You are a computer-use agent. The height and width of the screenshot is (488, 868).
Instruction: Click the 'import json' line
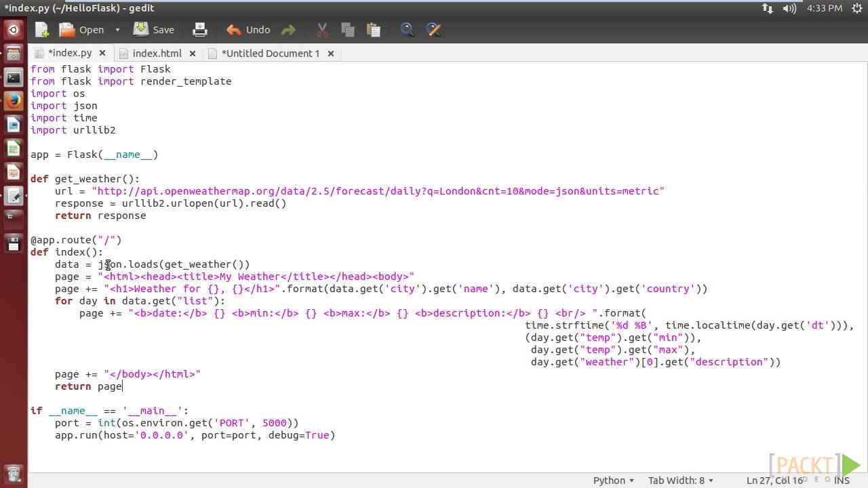pos(64,106)
